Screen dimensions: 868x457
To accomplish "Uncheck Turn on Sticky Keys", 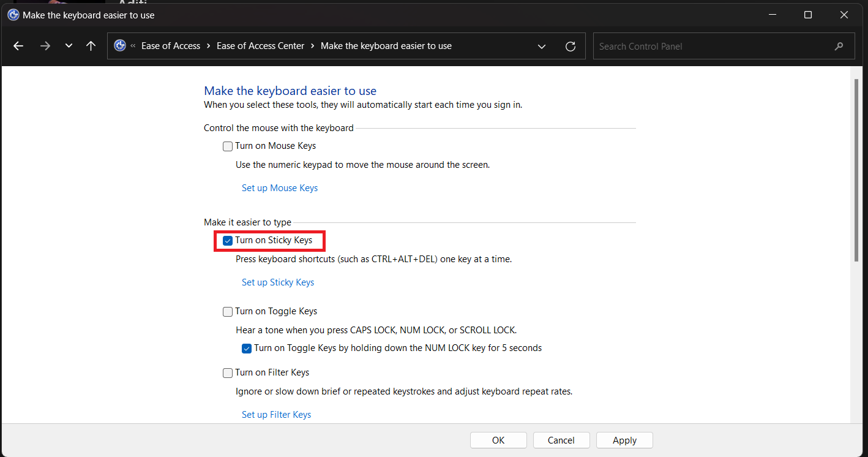I will [228, 241].
